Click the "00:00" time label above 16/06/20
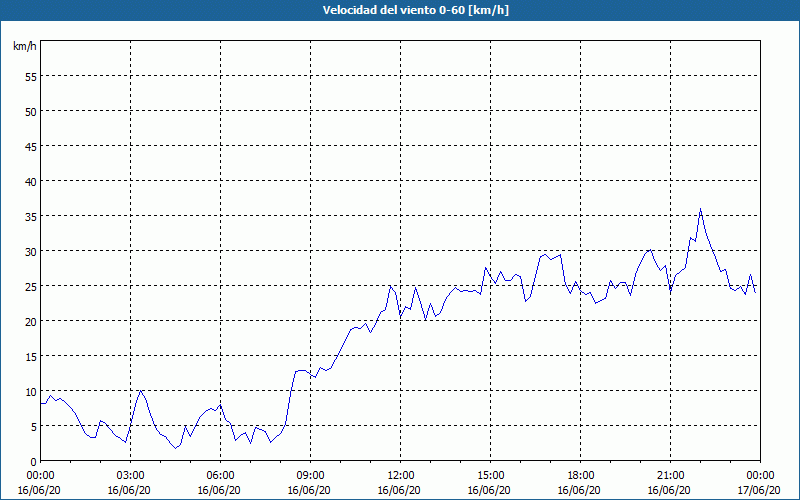800x500 pixels. [x=41, y=476]
